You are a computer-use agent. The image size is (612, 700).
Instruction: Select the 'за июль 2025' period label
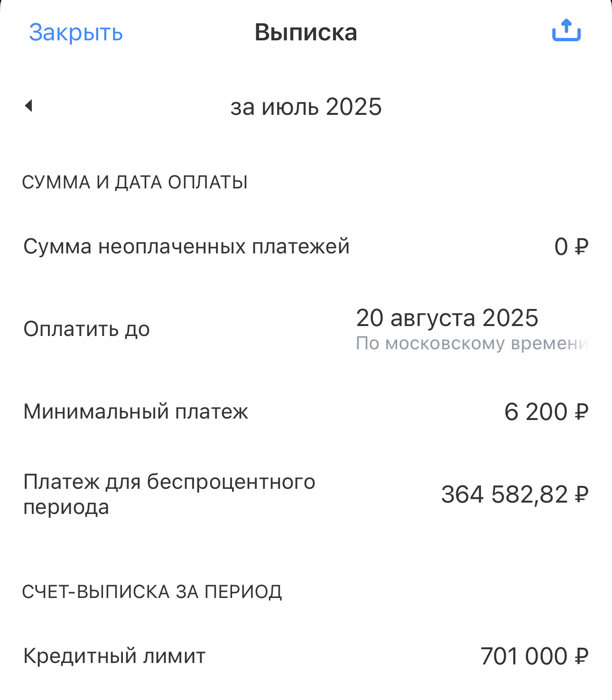click(306, 107)
